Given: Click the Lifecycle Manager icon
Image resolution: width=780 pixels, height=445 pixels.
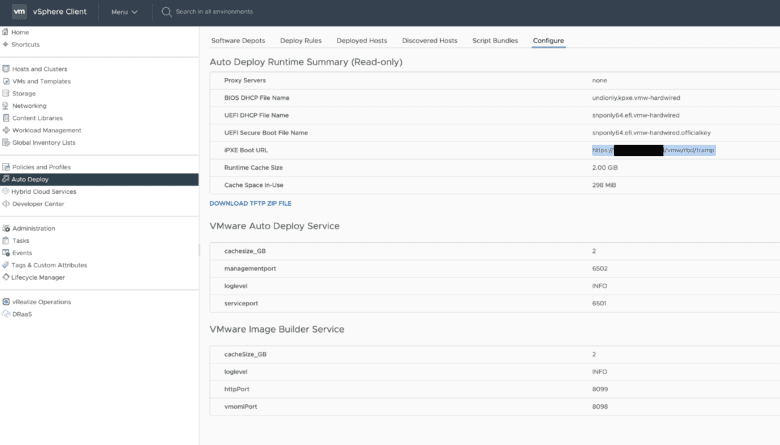Looking at the screenshot, I should point(5,277).
